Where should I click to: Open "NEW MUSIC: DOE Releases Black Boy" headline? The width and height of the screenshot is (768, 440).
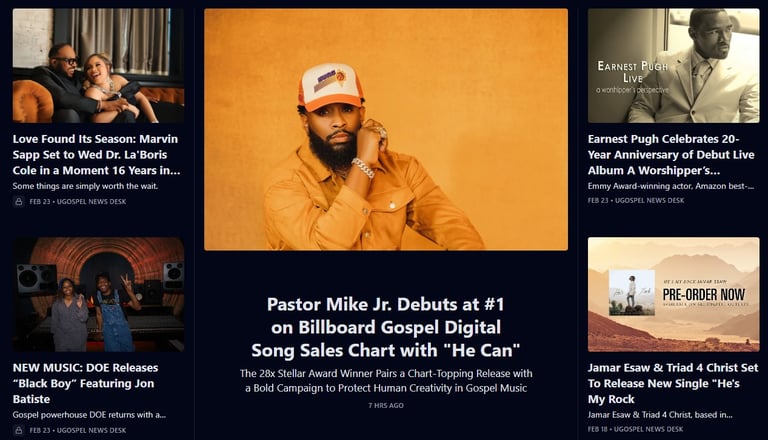pos(86,383)
